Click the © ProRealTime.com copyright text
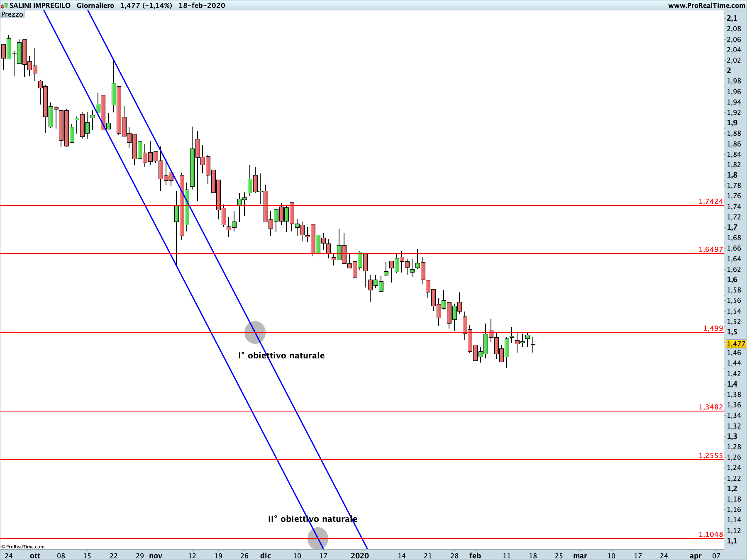The height and width of the screenshot is (560, 747). 23,547
